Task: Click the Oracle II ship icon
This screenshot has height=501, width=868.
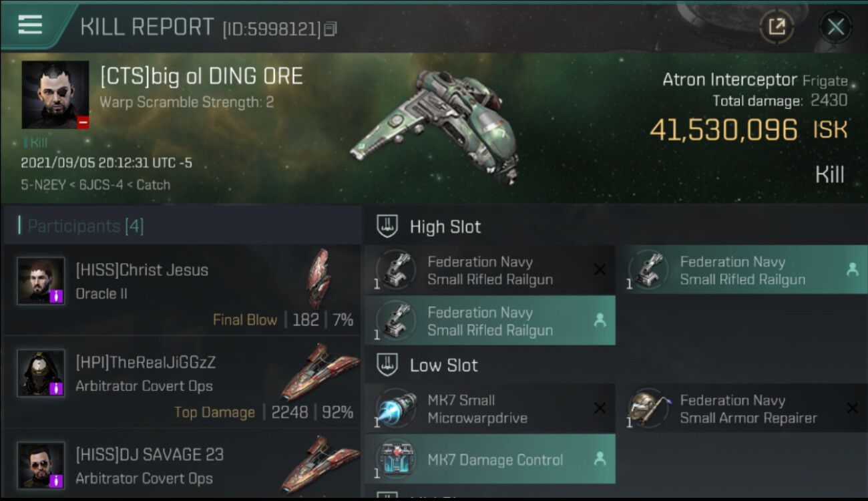Action: (318, 279)
